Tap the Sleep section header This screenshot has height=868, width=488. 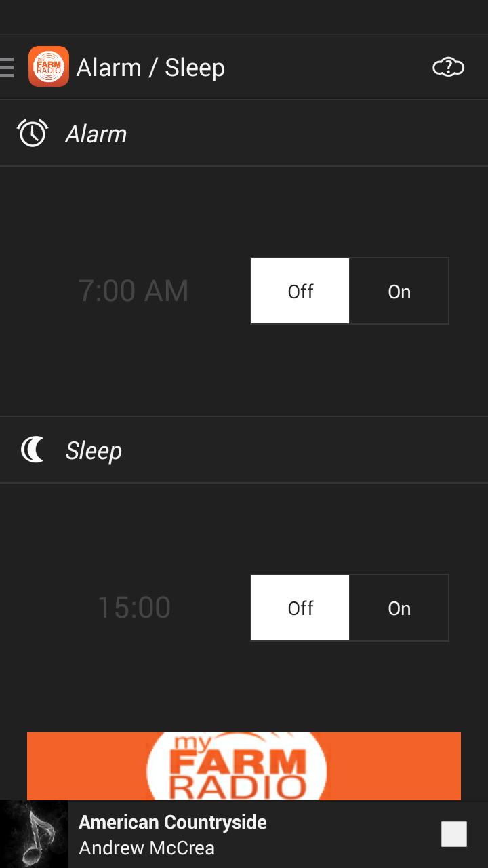pyautogui.click(x=94, y=451)
